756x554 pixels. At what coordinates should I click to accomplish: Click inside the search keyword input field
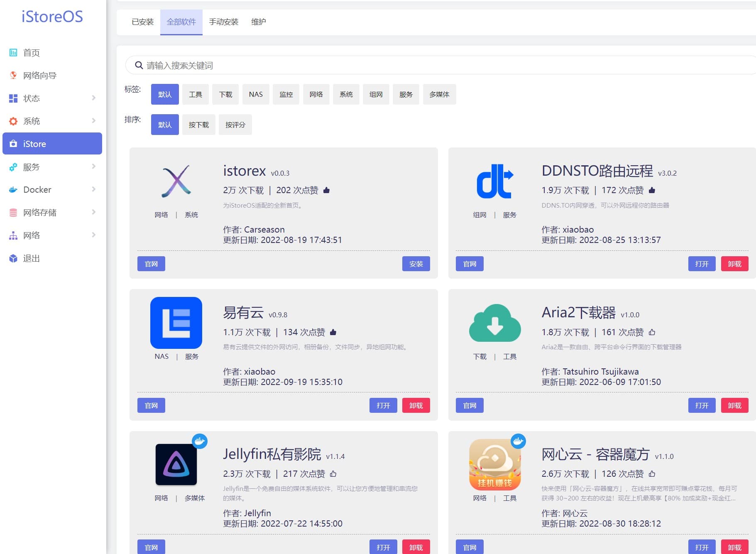coord(291,65)
